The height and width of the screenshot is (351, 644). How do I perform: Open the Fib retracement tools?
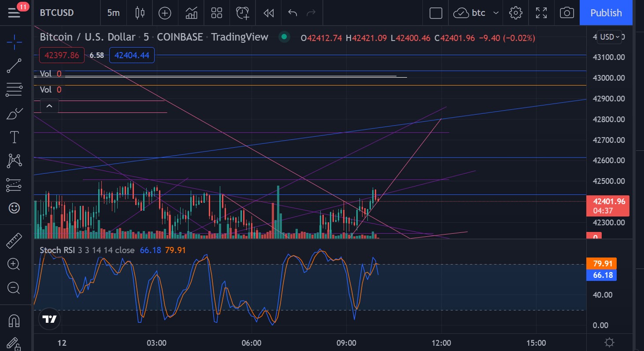14,90
